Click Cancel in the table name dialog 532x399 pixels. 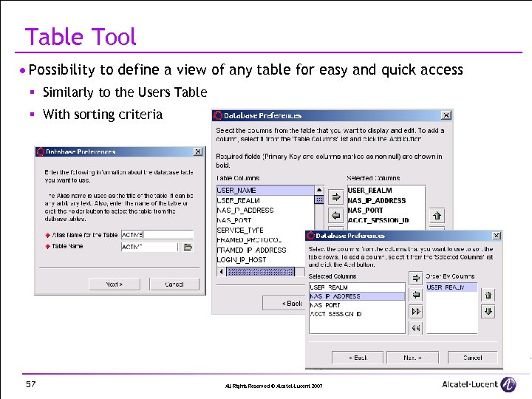(x=174, y=284)
